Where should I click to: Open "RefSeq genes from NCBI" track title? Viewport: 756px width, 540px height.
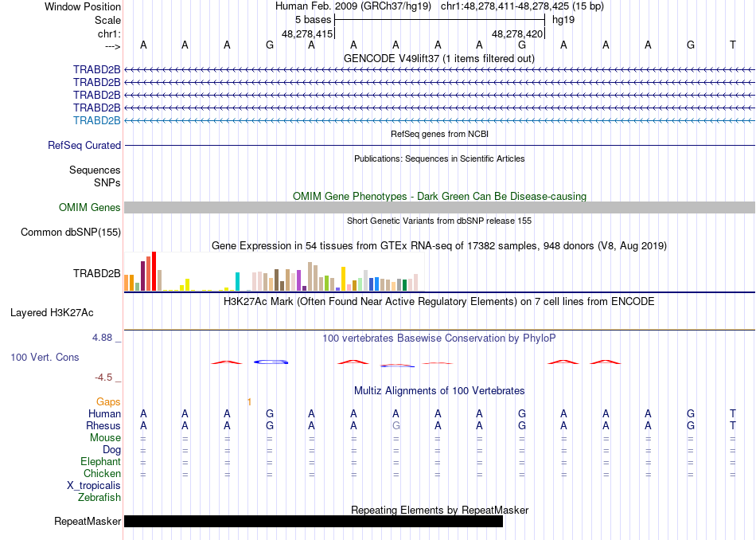(439, 134)
